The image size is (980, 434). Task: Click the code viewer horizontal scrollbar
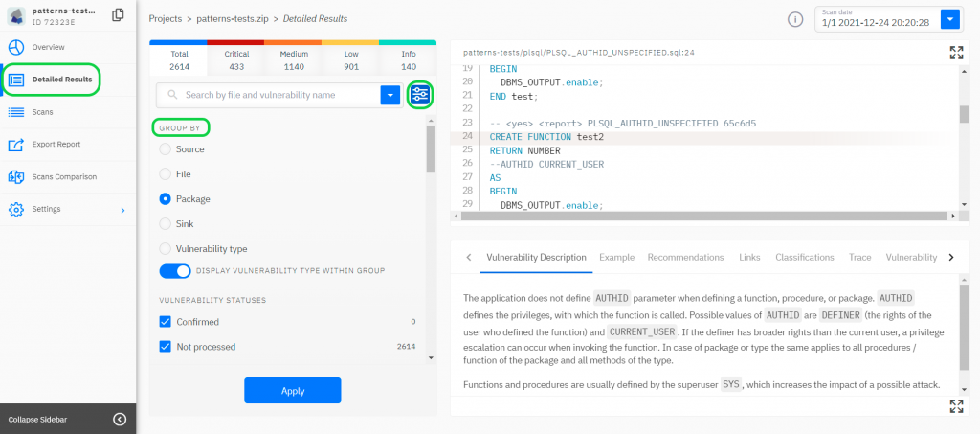tap(702, 216)
